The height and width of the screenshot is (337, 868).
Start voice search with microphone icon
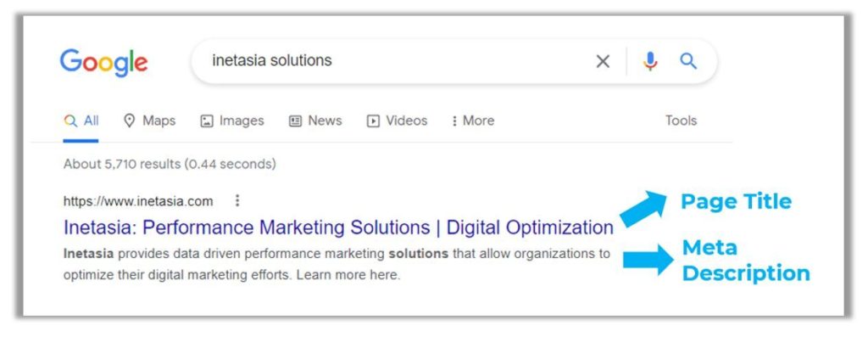pyautogui.click(x=650, y=61)
